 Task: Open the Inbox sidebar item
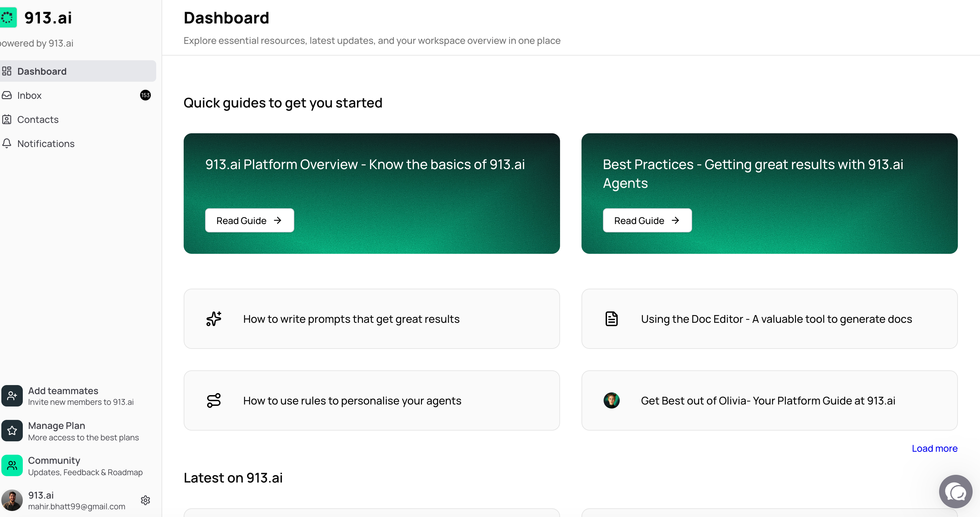click(x=29, y=95)
